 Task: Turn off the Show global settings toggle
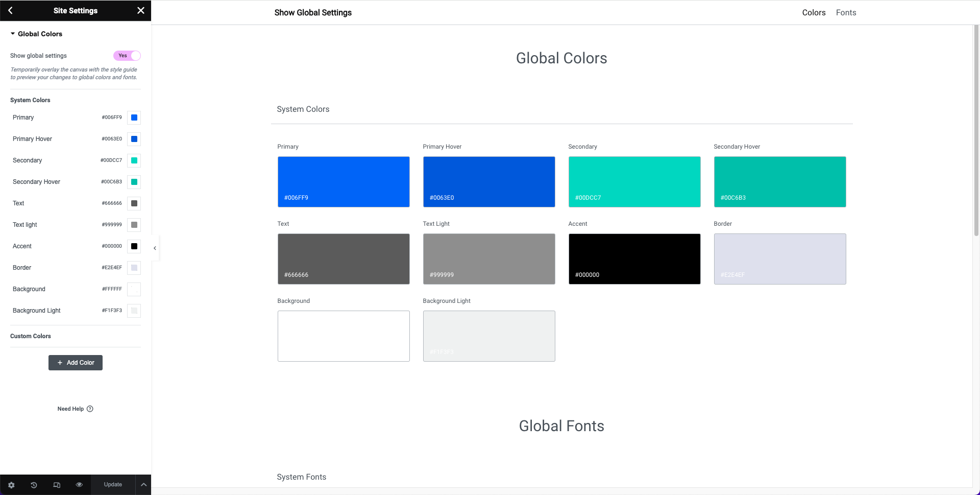127,56
